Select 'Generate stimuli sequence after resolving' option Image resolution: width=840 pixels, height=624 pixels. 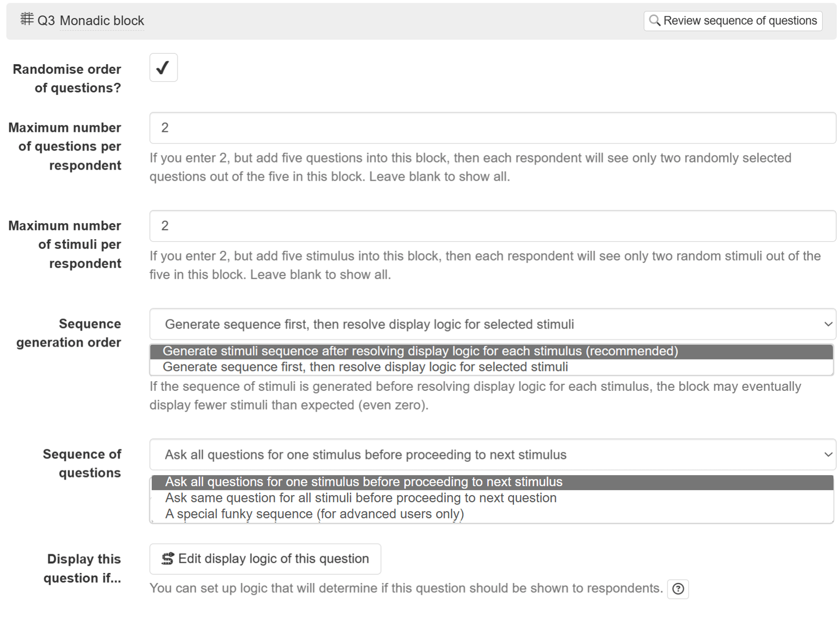[420, 351]
